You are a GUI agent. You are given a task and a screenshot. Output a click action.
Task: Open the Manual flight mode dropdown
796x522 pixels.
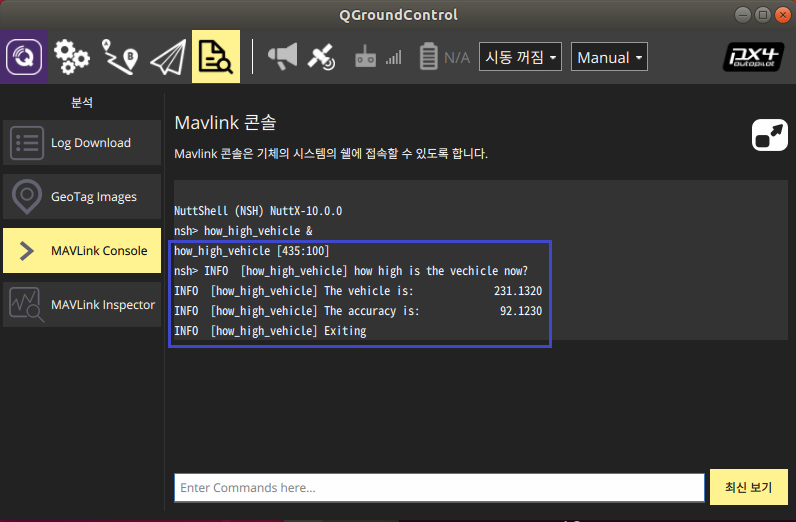[x=609, y=57]
